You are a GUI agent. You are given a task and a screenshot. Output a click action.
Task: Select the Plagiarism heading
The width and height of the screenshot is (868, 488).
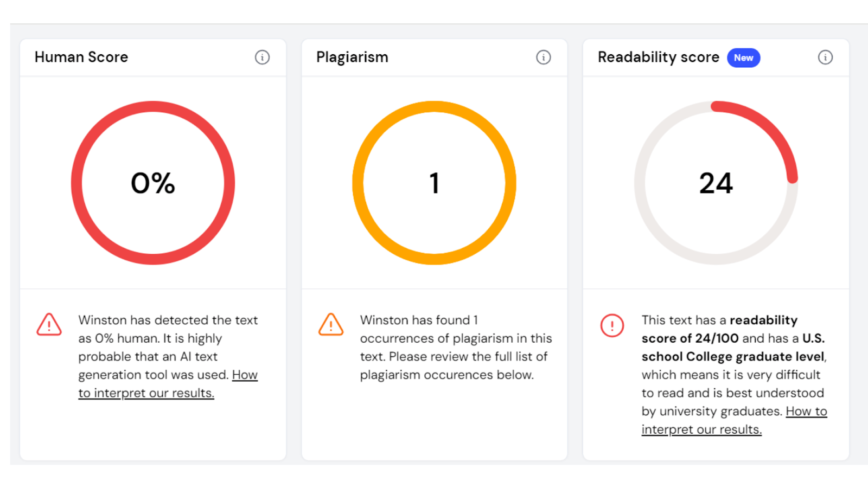point(352,57)
